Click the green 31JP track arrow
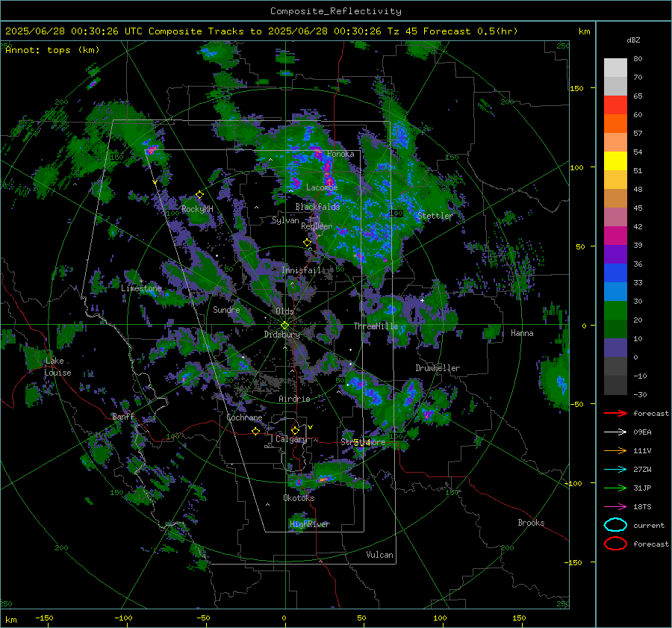 [615, 488]
